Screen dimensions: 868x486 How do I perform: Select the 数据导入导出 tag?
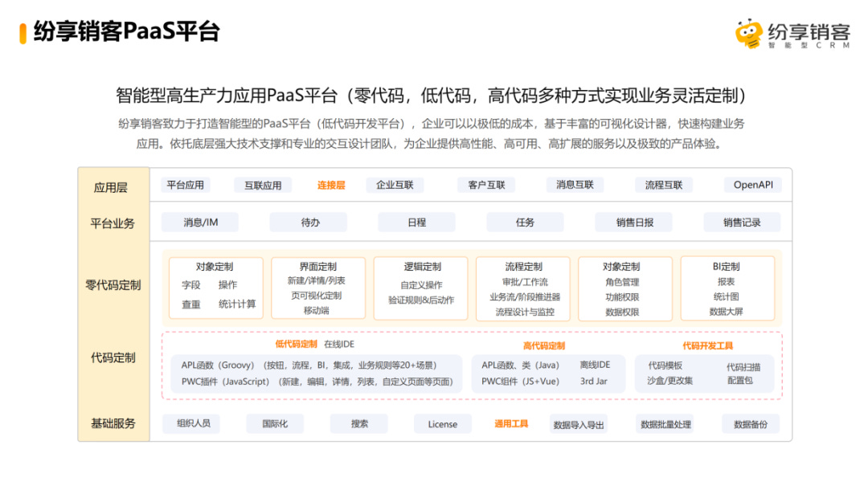tap(579, 425)
